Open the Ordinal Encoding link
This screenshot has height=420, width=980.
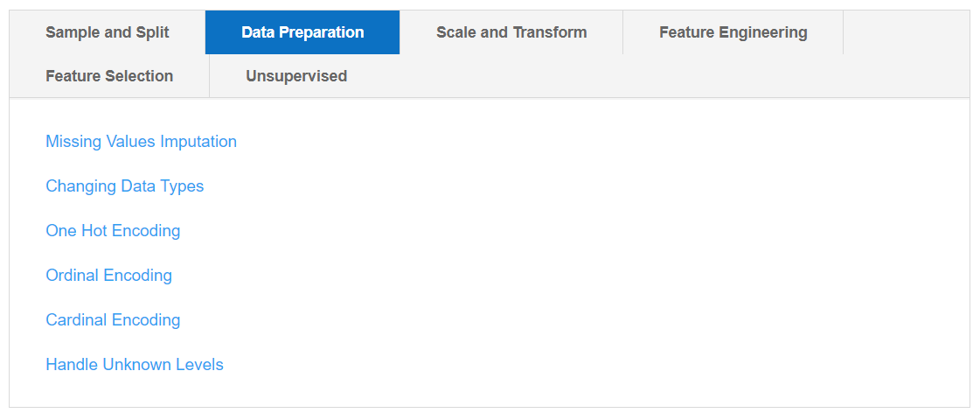tap(108, 276)
